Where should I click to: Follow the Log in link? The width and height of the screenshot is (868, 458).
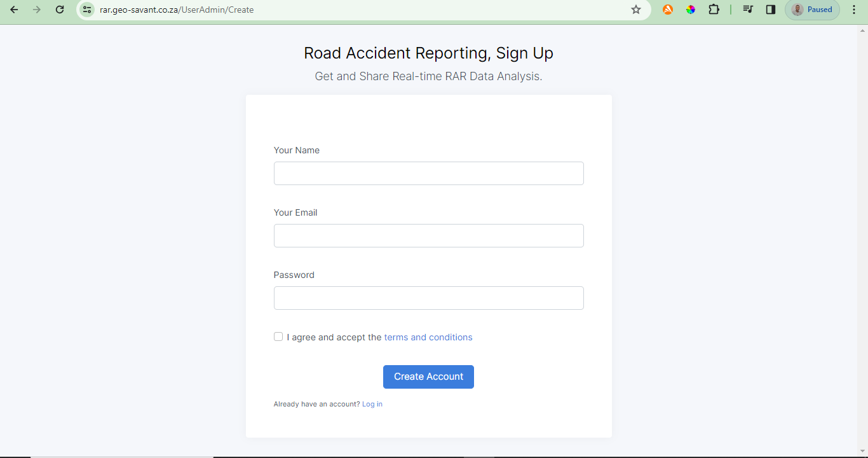pos(372,404)
